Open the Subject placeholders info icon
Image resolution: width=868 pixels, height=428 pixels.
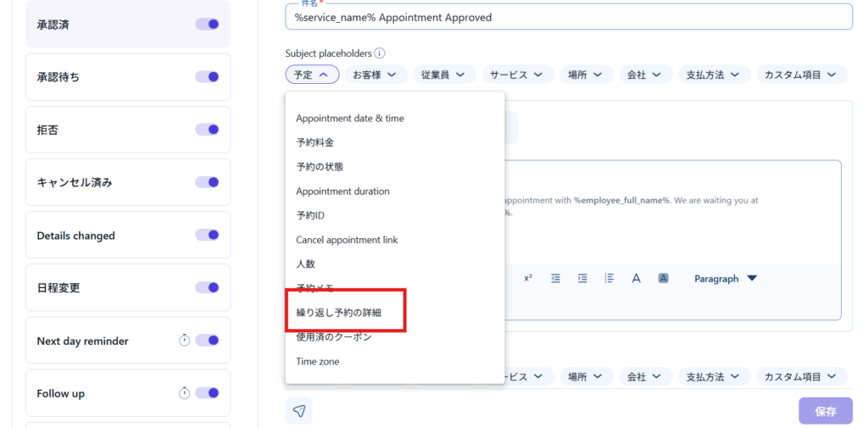click(x=380, y=53)
